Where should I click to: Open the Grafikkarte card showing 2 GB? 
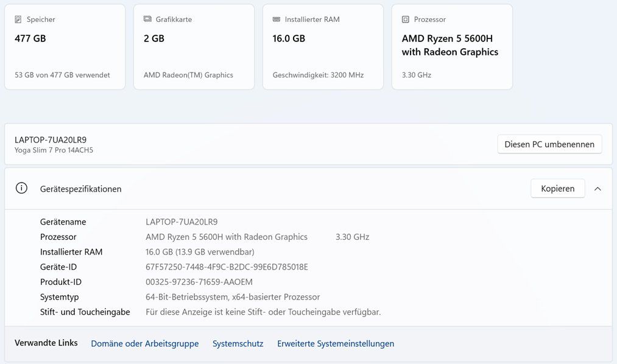click(194, 47)
